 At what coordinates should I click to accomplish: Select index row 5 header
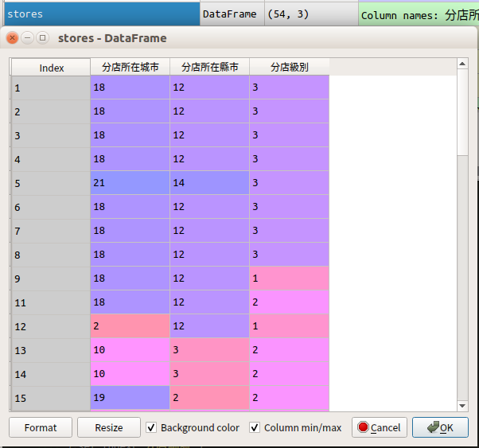tap(50, 183)
